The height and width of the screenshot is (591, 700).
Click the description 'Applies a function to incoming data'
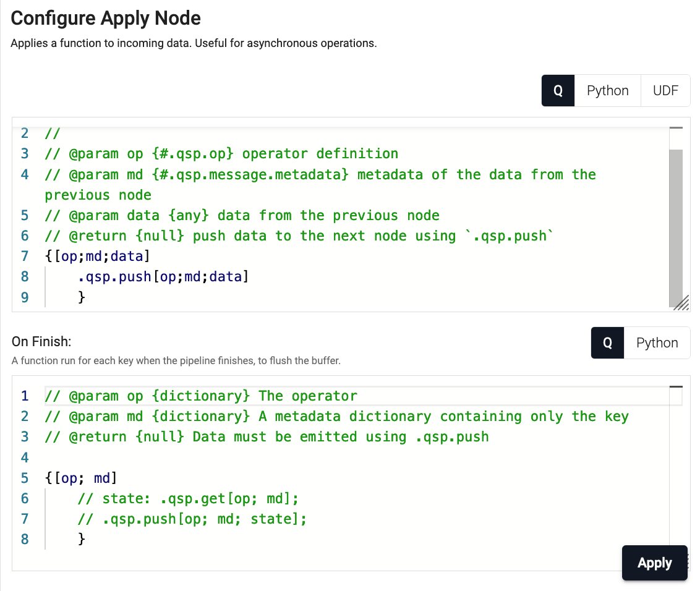pos(194,43)
